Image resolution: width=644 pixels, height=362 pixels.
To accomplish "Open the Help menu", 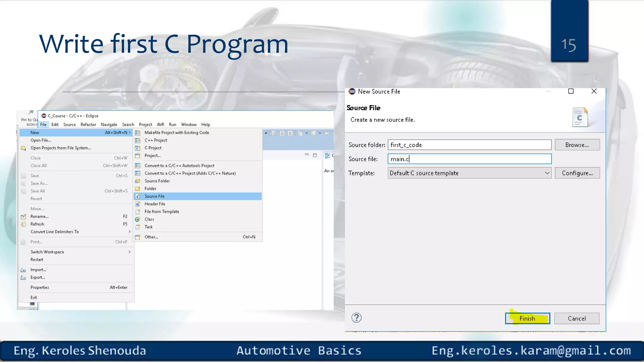I will click(206, 124).
